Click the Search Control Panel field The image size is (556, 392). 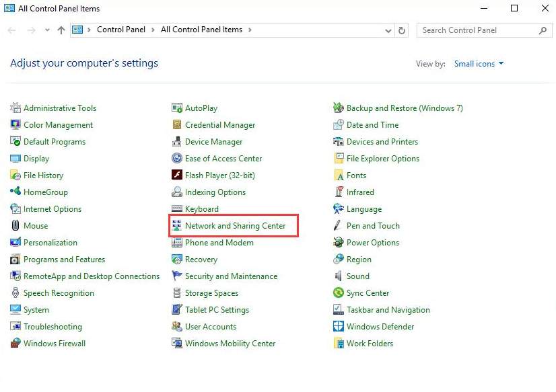click(x=484, y=30)
